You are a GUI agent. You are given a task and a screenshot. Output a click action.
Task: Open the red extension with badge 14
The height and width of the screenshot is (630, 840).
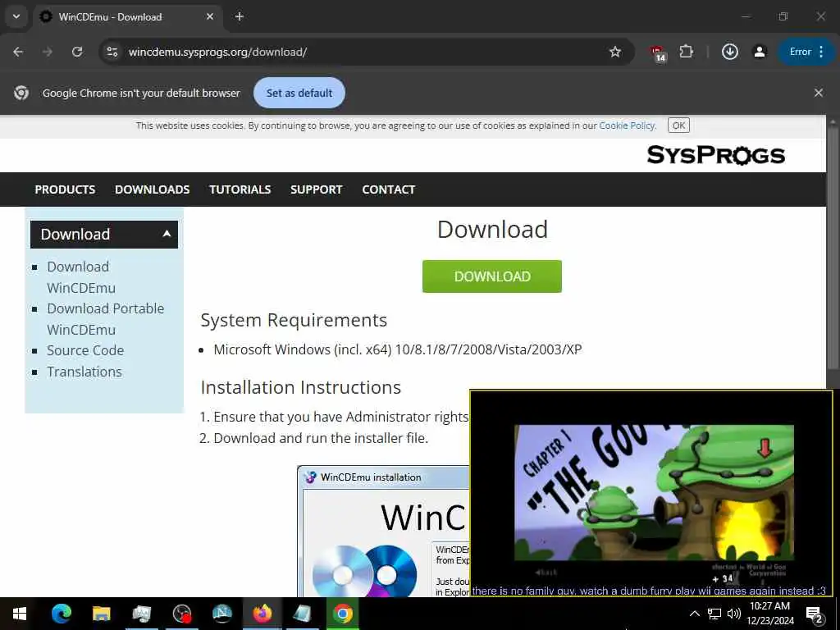pyautogui.click(x=659, y=52)
